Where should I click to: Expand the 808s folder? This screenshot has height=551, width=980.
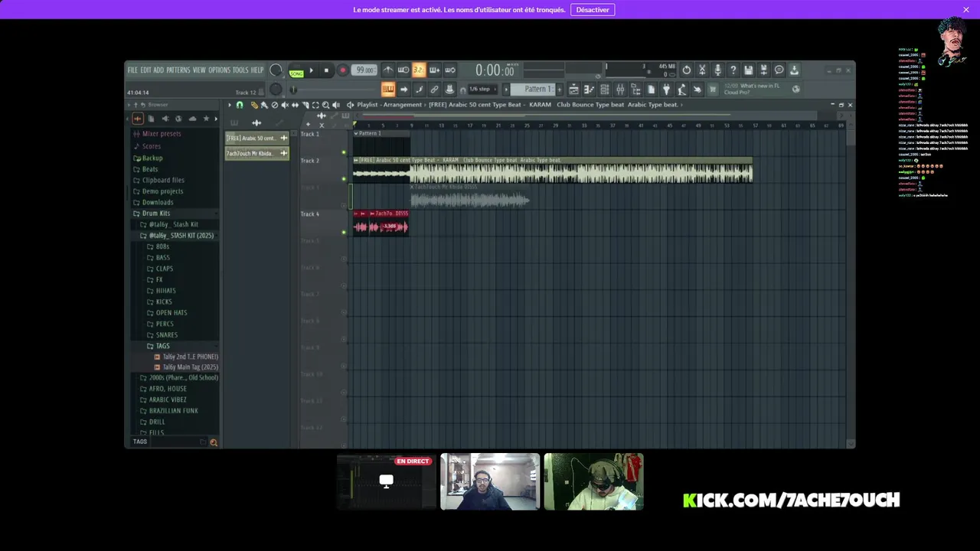(162, 246)
